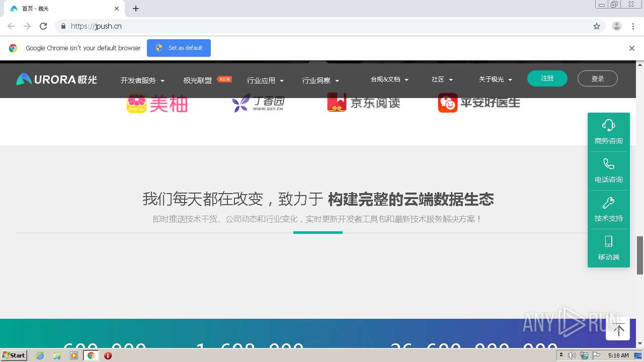Viewport: 644px width, 362px height.
Task: Click the green 注册 button
Action: pyautogui.click(x=547, y=78)
